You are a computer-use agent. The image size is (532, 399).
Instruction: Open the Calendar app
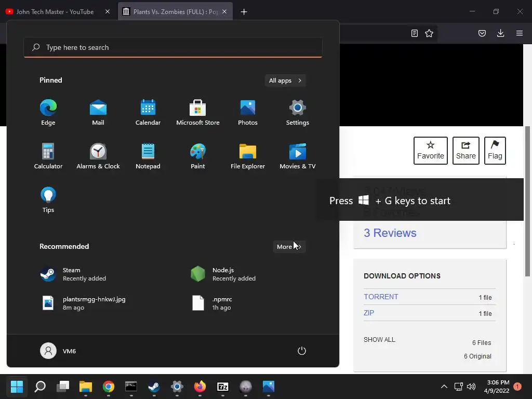(148, 113)
